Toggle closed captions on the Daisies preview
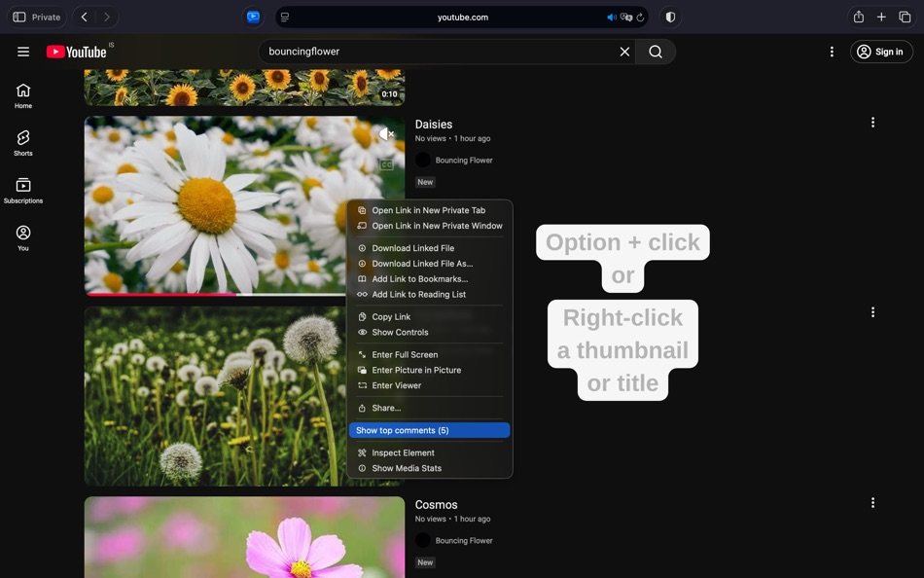This screenshot has height=578, width=924. point(386,163)
